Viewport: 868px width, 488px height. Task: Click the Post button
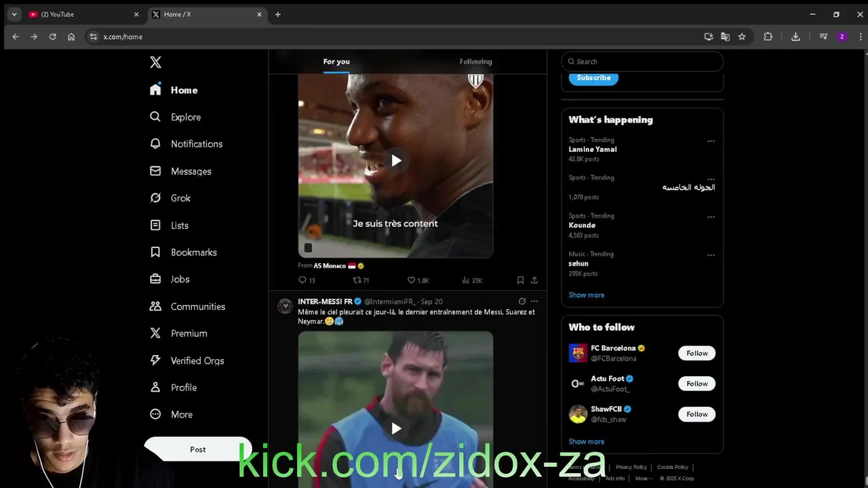pos(198,449)
